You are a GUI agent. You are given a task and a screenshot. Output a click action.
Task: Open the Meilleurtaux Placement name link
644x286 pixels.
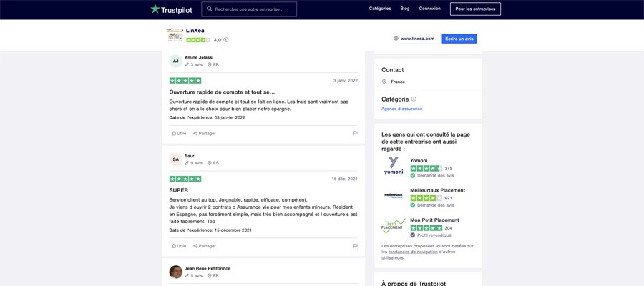pos(437,190)
